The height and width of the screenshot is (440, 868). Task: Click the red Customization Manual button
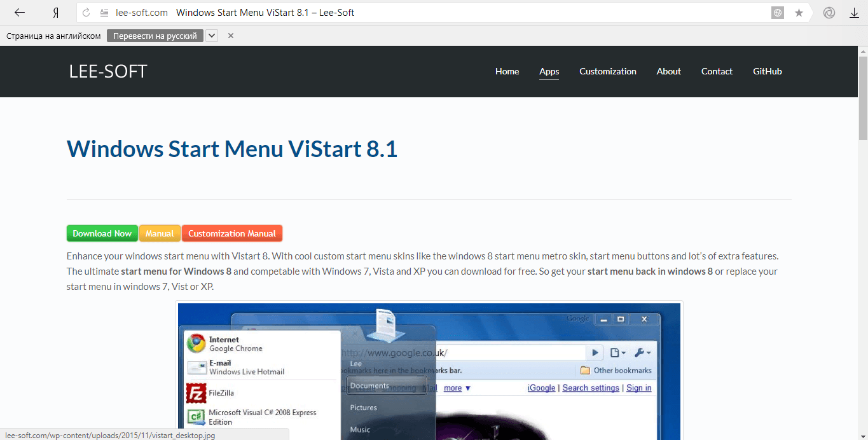coord(232,233)
